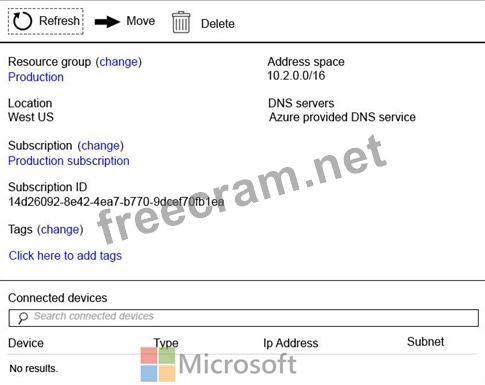Sort by the Device column header
Screen dimensions: 485x385
26,343
